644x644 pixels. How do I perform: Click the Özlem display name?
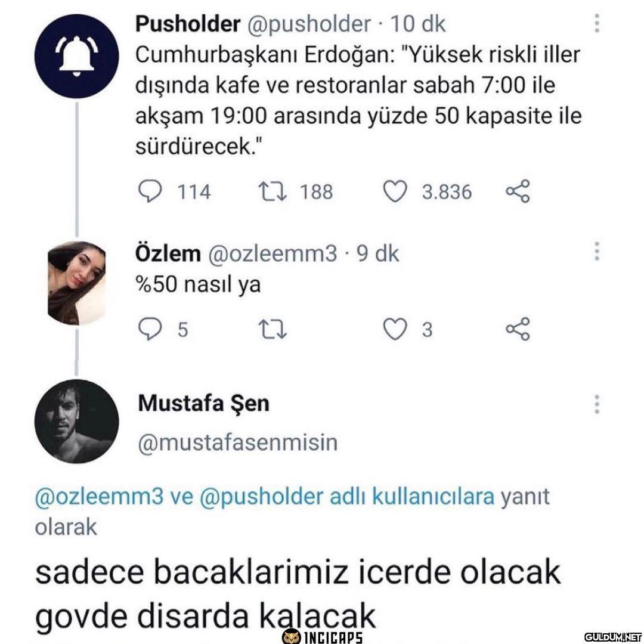click(169, 253)
